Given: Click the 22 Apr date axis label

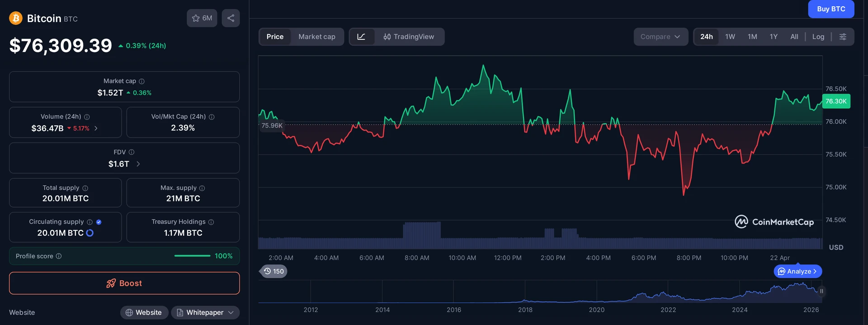Looking at the screenshot, I should click(x=780, y=258).
